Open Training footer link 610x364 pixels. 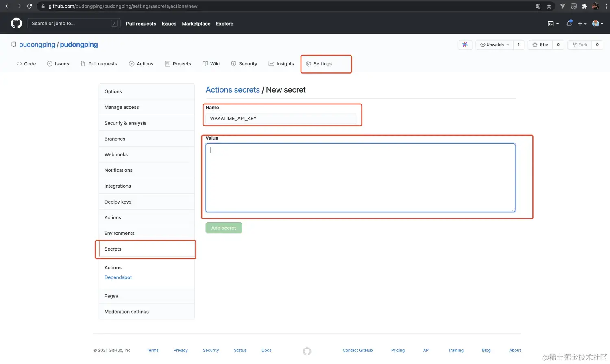456,350
